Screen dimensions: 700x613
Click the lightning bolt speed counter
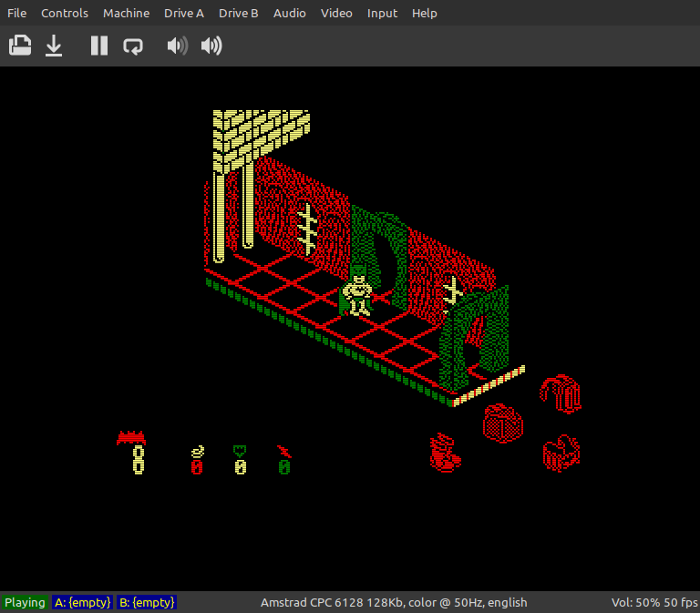pyautogui.click(x=284, y=460)
